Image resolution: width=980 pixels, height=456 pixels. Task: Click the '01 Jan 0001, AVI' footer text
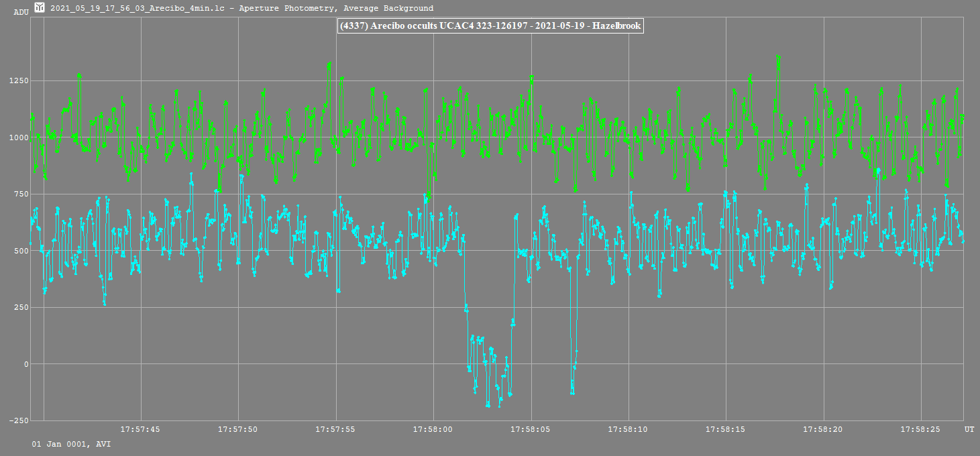coord(71,444)
